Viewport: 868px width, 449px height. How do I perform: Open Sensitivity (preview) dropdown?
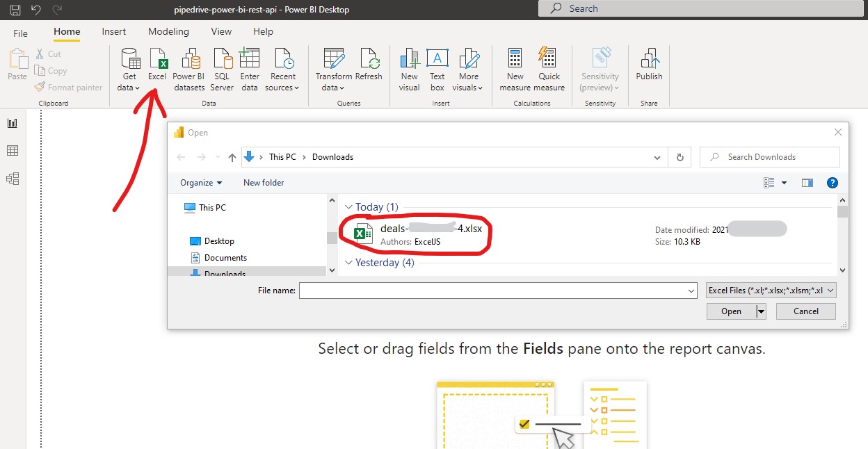(x=600, y=70)
